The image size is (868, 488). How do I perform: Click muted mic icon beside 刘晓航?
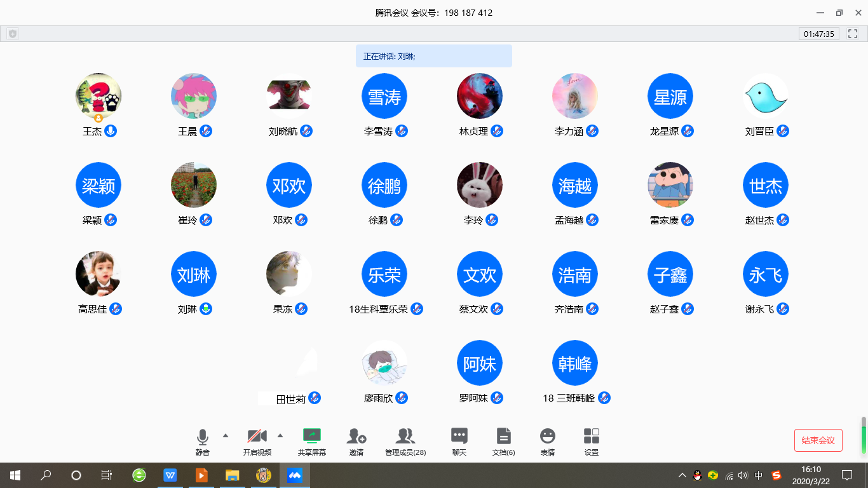click(x=306, y=131)
